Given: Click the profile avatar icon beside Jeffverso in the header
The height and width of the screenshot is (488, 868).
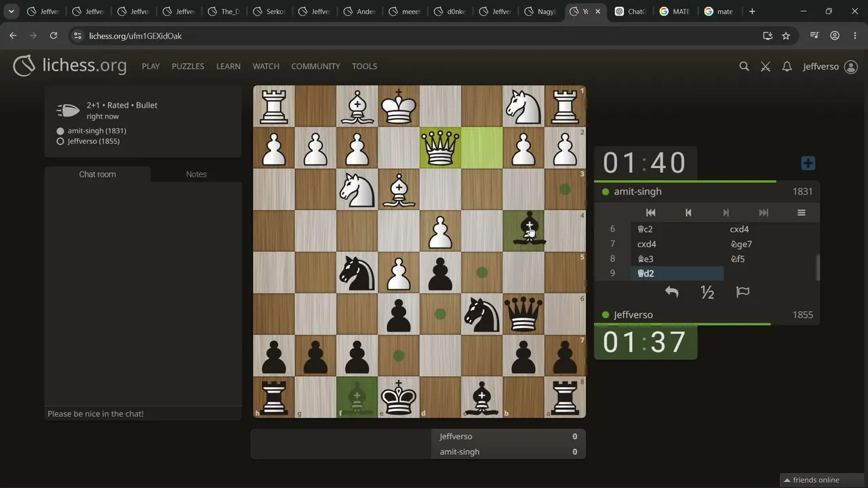Looking at the screenshot, I should coord(851,66).
